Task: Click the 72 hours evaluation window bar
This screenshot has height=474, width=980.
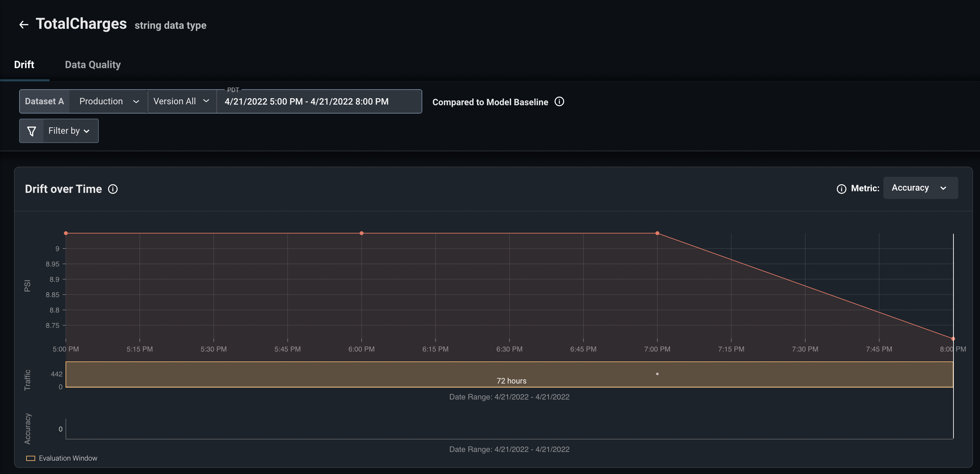Action: click(509, 374)
